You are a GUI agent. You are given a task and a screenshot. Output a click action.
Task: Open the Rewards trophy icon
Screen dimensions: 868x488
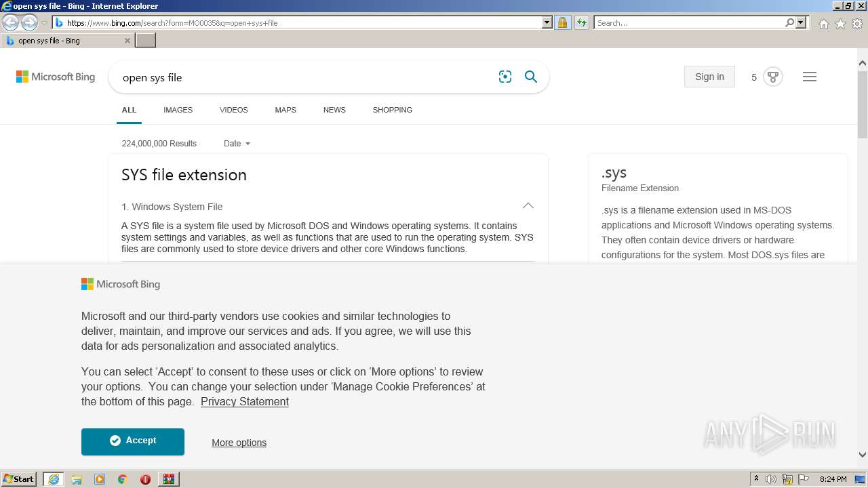pyautogui.click(x=772, y=77)
